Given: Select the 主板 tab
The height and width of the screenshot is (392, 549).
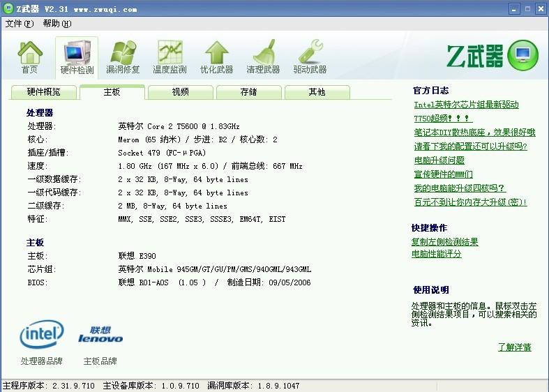Looking at the screenshot, I should (112, 92).
